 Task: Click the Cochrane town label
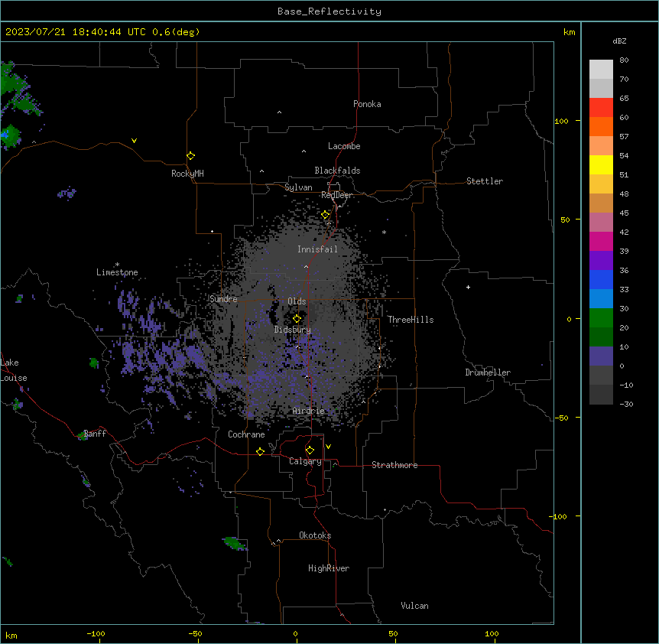(x=246, y=434)
